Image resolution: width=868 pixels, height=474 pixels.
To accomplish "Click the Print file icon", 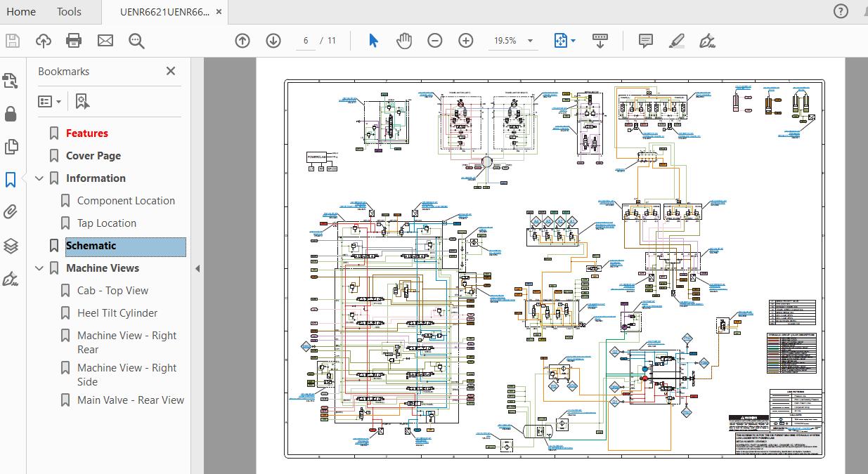I will coord(74,41).
